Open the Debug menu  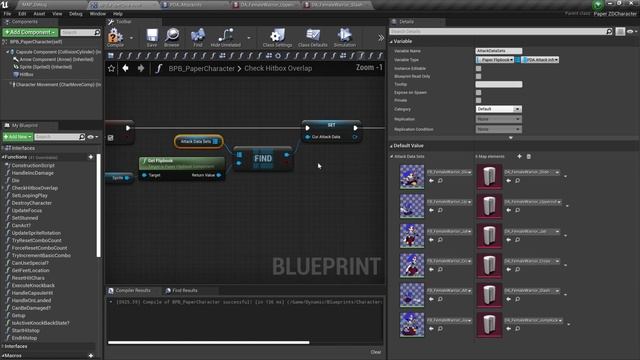76,14
